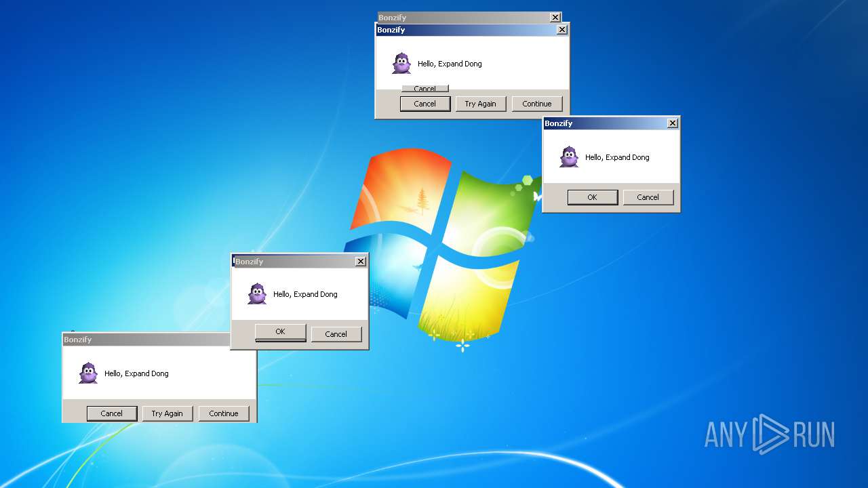The image size is (868, 488).
Task: Click Cancel in the bottom-left gray-titled dialog
Action: click(x=112, y=413)
